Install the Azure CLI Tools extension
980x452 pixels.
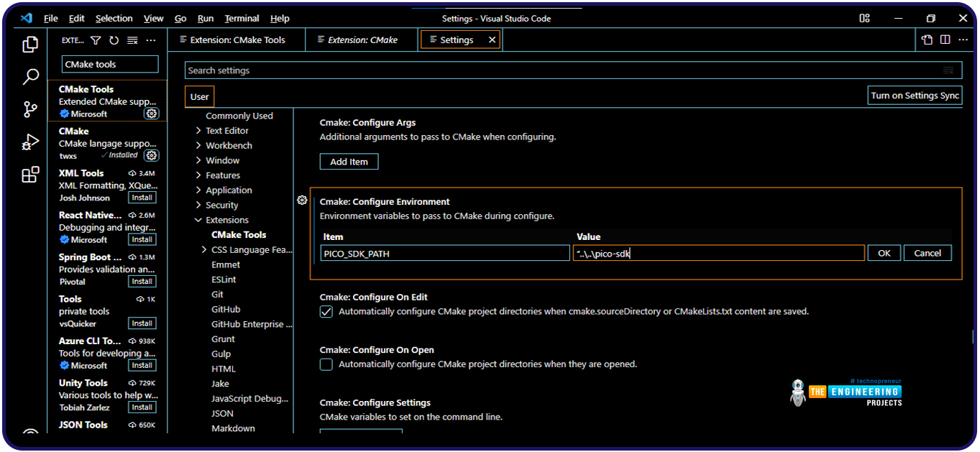(142, 365)
